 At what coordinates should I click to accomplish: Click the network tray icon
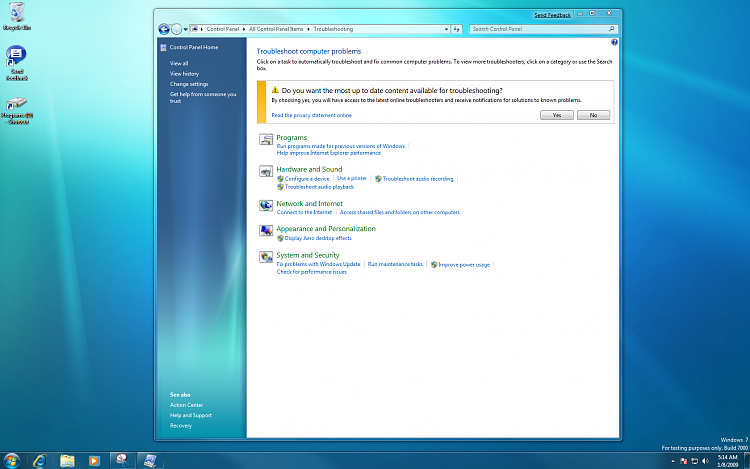[695, 461]
